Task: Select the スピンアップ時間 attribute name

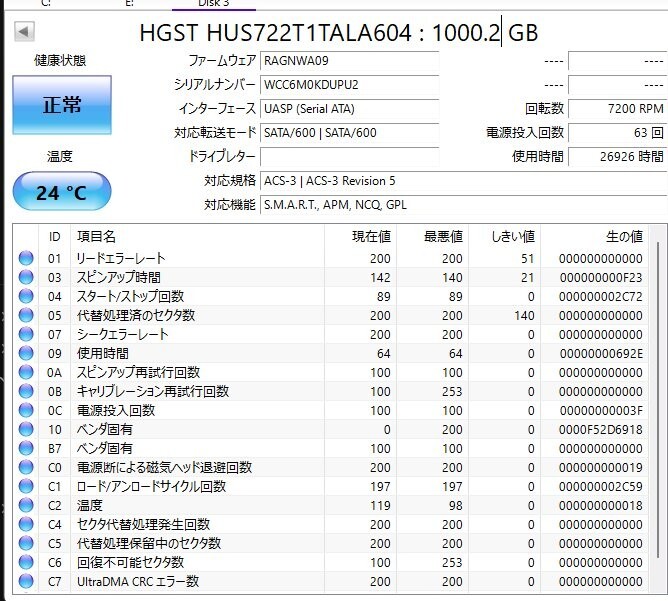Action: coord(119,277)
